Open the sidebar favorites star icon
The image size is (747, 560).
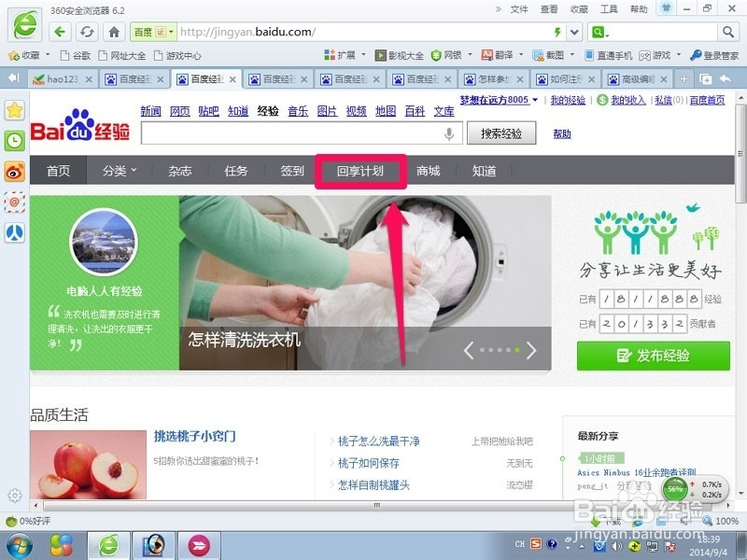tap(14, 110)
